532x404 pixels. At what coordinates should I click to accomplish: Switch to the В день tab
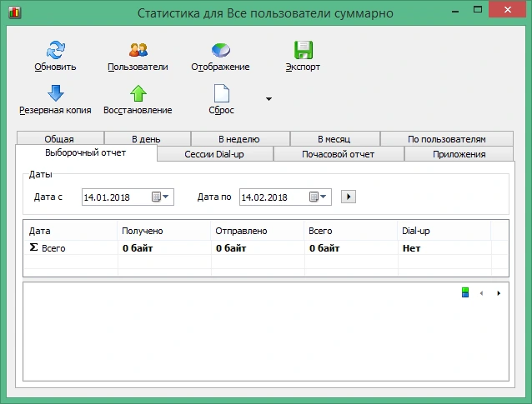tap(148, 138)
